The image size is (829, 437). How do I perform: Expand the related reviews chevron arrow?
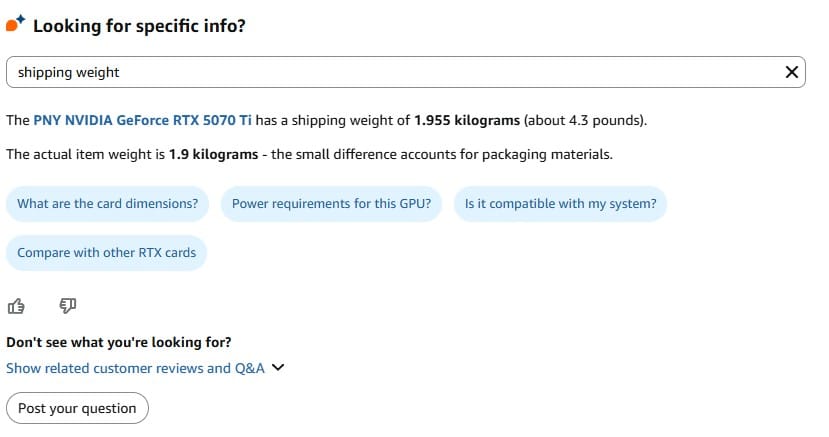278,368
